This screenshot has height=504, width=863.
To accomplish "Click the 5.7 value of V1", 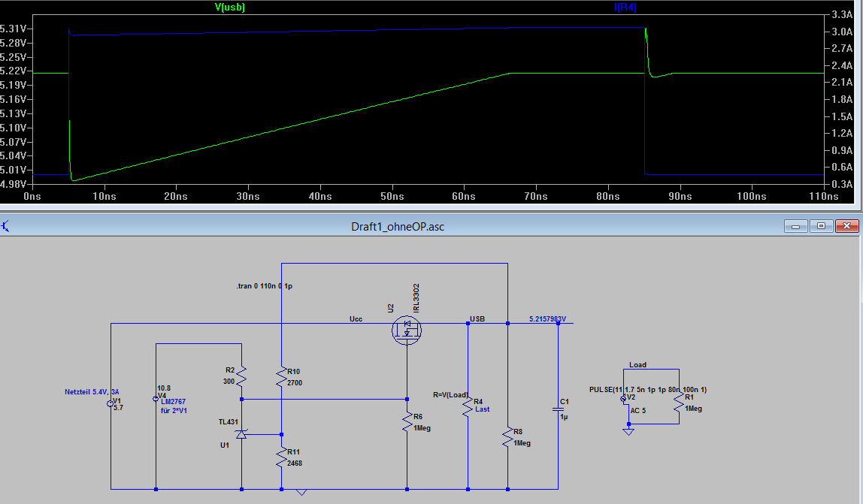I will [118, 408].
